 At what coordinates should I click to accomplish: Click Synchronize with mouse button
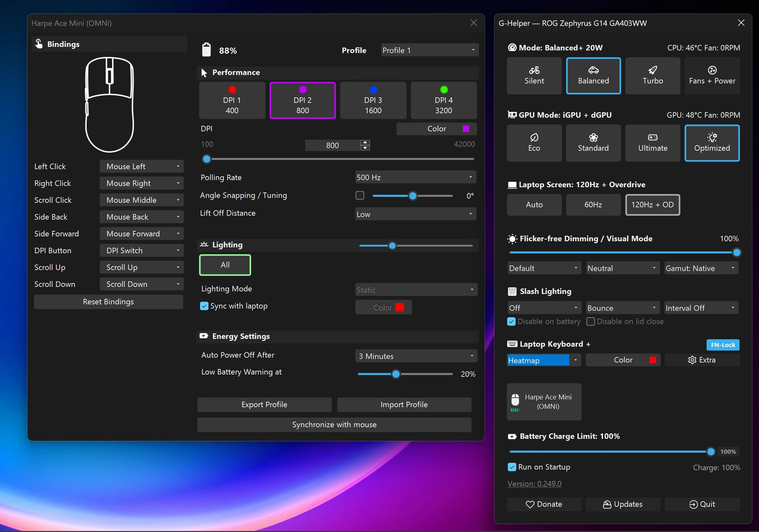[334, 425]
